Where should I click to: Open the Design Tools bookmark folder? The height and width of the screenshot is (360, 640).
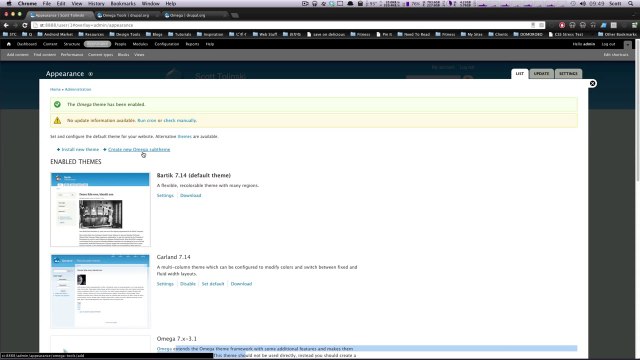click(x=124, y=34)
